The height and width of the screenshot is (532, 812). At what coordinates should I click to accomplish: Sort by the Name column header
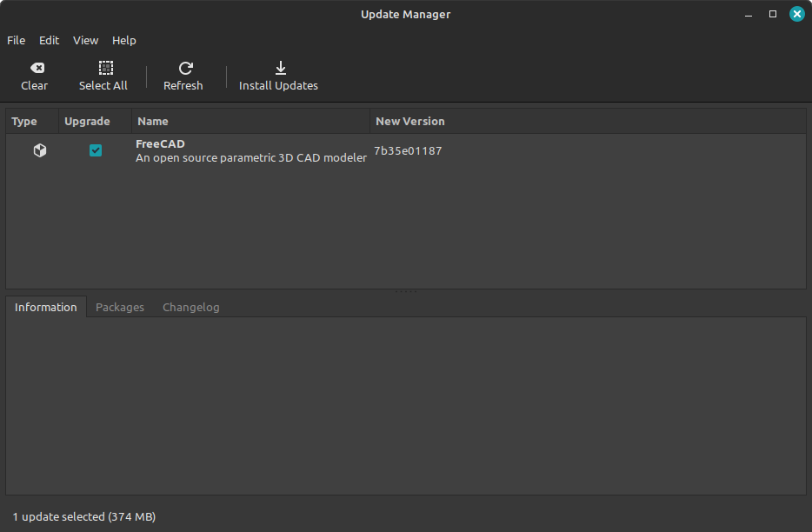[x=250, y=121]
